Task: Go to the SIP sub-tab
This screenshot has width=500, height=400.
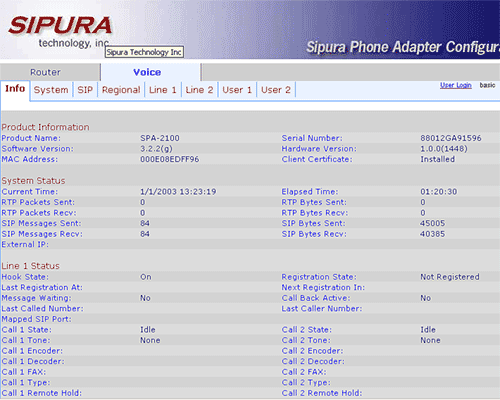Action: point(85,90)
